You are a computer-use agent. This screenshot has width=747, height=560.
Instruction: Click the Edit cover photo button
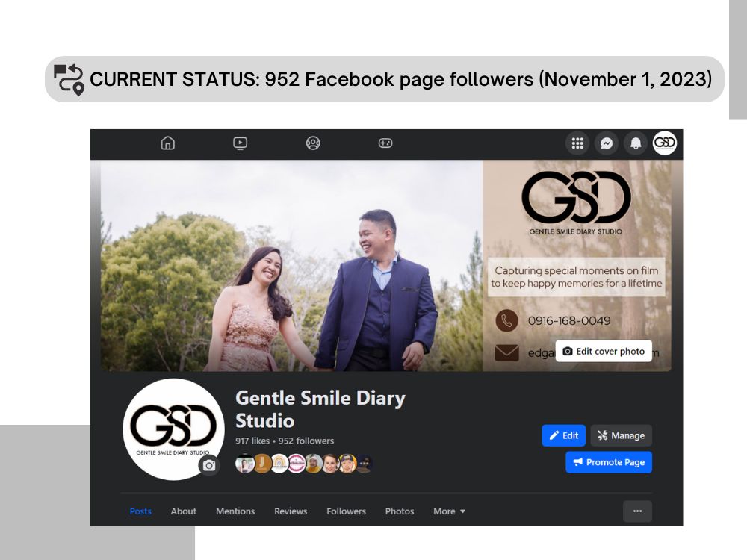[x=604, y=351]
